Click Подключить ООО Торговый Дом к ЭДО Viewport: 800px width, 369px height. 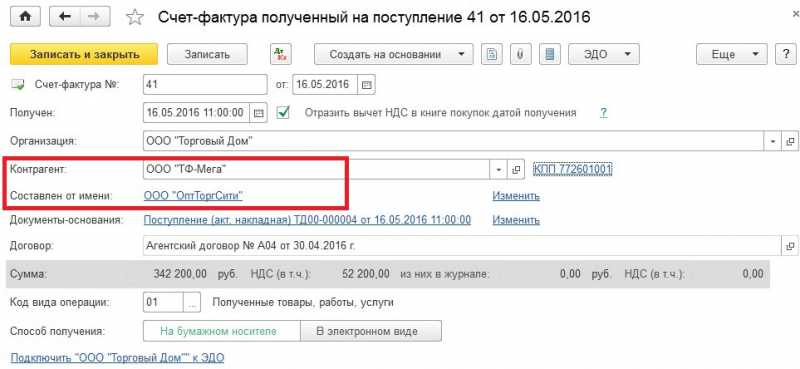click(x=117, y=357)
